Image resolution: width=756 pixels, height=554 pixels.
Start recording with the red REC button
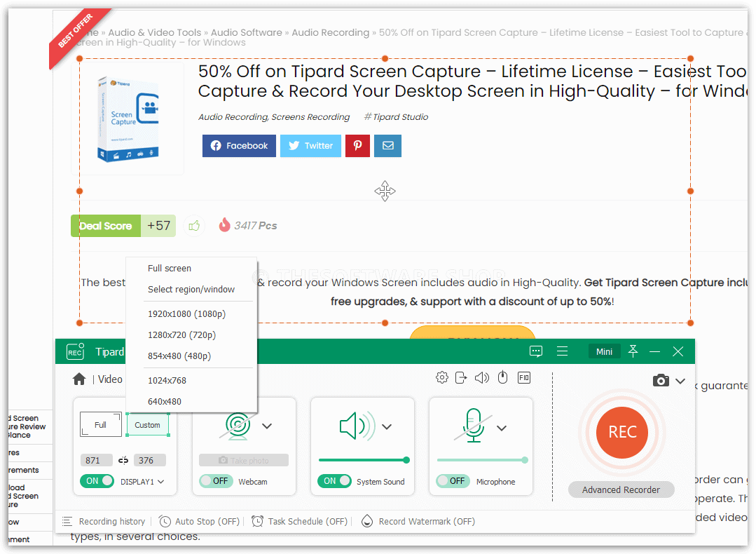pos(622,433)
